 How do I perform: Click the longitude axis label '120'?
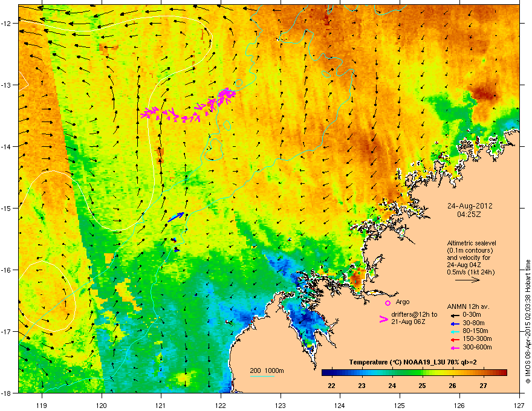tap(102, 405)
